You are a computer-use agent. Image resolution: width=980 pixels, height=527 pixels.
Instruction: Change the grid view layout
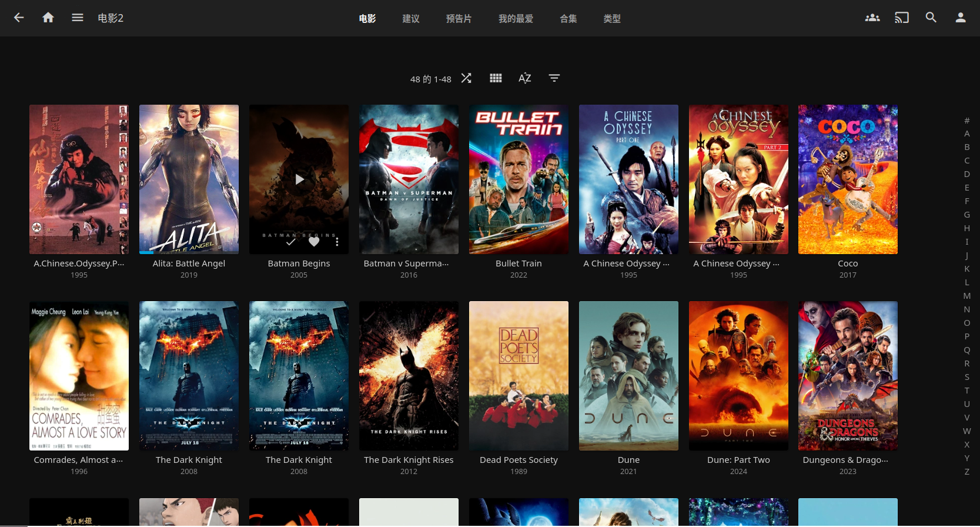[x=496, y=78]
